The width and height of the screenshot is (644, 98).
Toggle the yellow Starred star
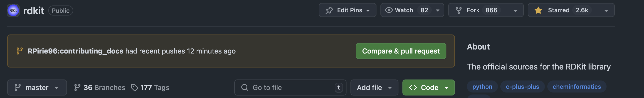click(x=538, y=10)
